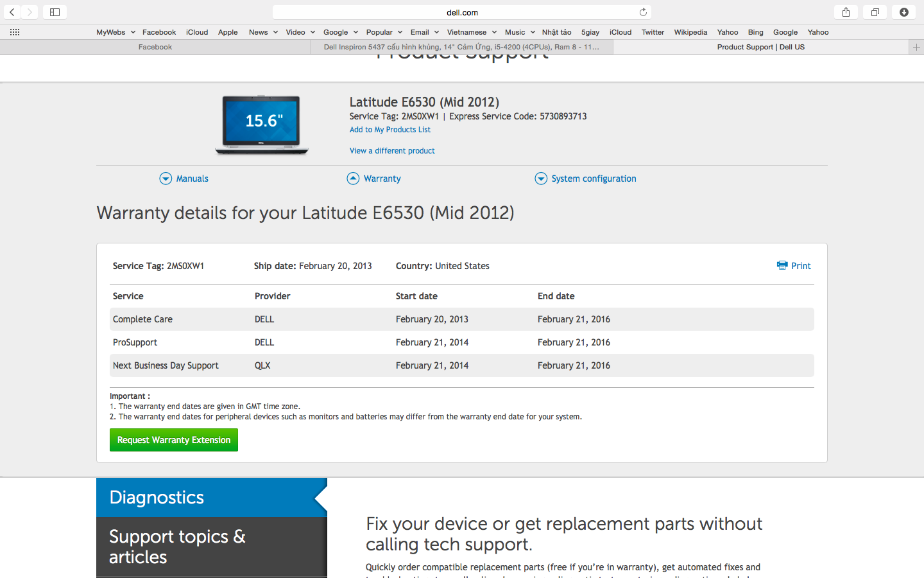
Task: Click Complete Care start date February 20, 2013
Action: tap(432, 319)
